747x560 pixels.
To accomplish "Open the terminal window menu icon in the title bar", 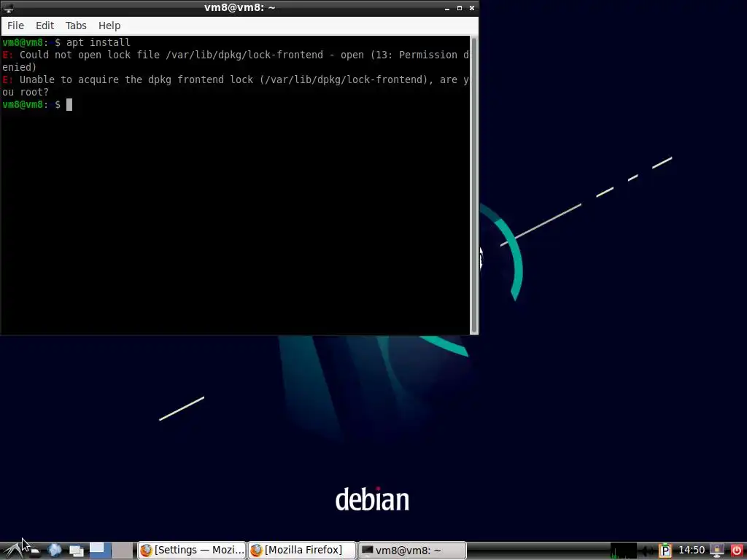I will [9, 8].
